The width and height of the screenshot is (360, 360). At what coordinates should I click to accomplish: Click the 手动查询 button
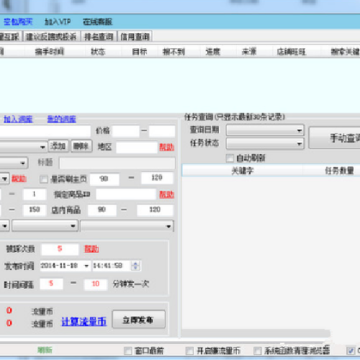pyautogui.click(x=334, y=138)
